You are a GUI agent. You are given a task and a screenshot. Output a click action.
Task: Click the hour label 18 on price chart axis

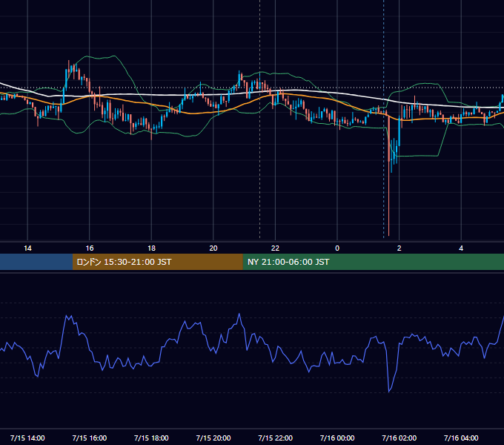151,248
